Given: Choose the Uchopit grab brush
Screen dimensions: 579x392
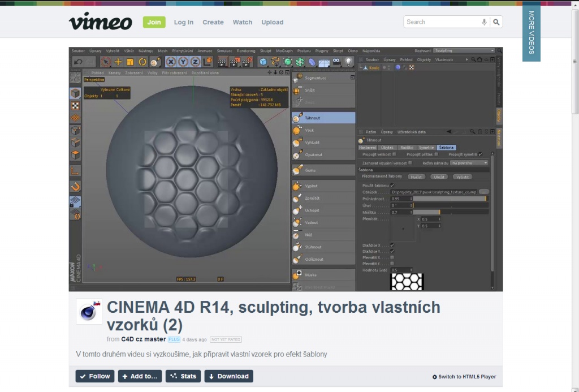Looking at the screenshot, I should coord(323,210).
